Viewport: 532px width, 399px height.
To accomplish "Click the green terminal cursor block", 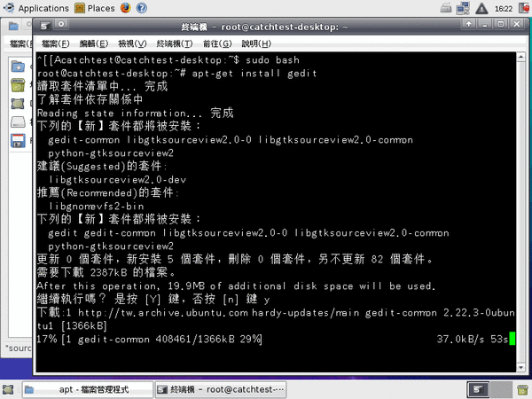I will pyautogui.click(x=512, y=339).
